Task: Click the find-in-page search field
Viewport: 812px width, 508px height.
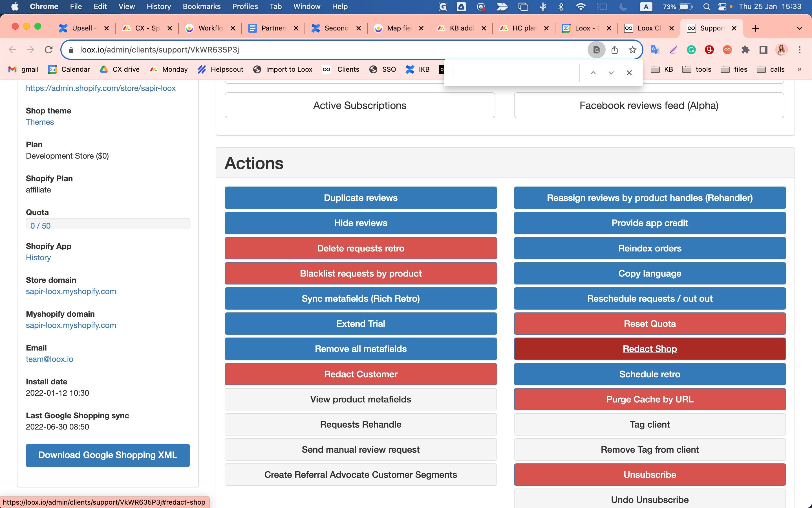Action: coord(514,73)
